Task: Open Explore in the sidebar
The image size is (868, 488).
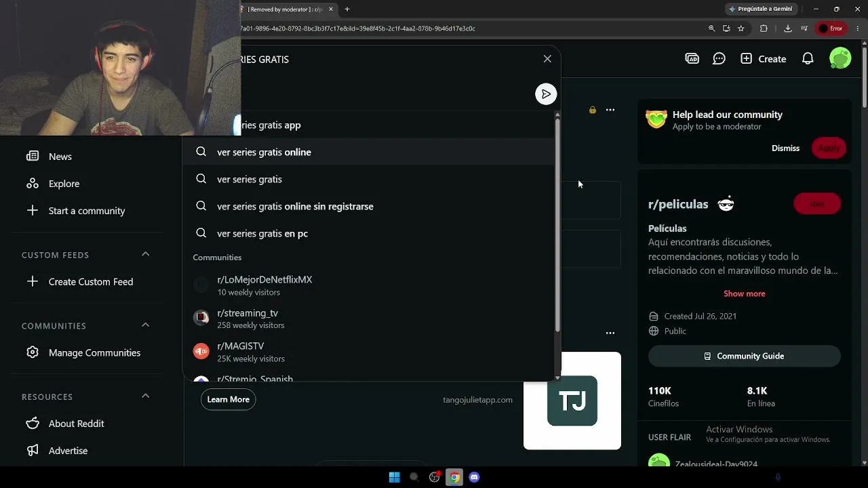Action: click(x=86, y=184)
